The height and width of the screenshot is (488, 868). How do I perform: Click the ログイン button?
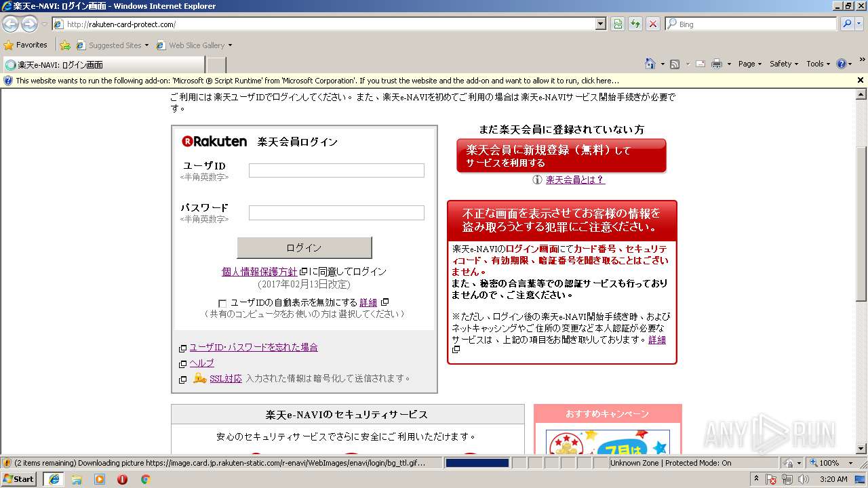(304, 248)
